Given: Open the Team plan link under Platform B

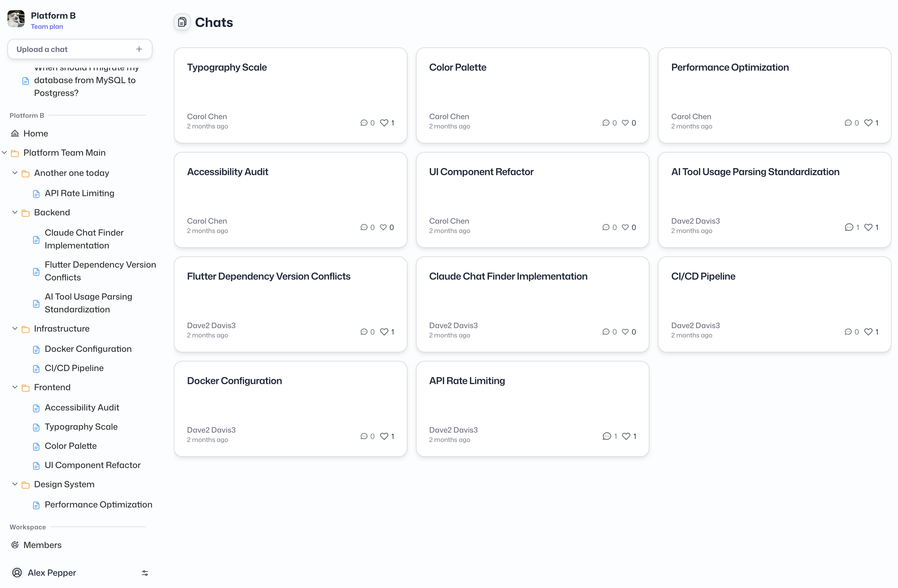Looking at the screenshot, I should (47, 26).
